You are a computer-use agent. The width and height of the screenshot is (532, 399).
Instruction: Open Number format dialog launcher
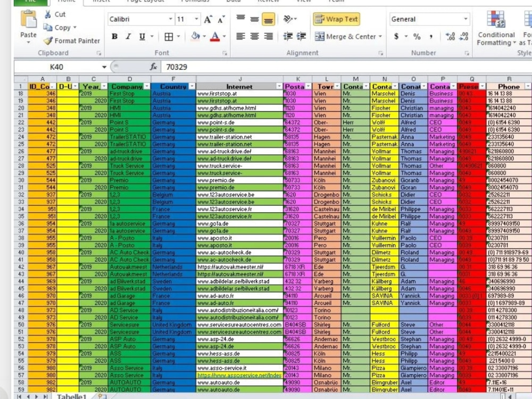(467, 53)
